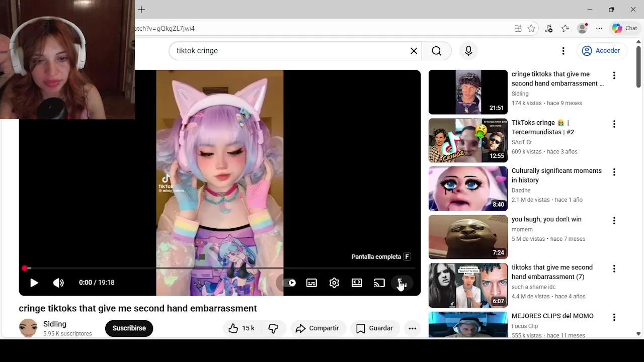
Task: Enter fullscreen mode
Action: tap(401, 283)
